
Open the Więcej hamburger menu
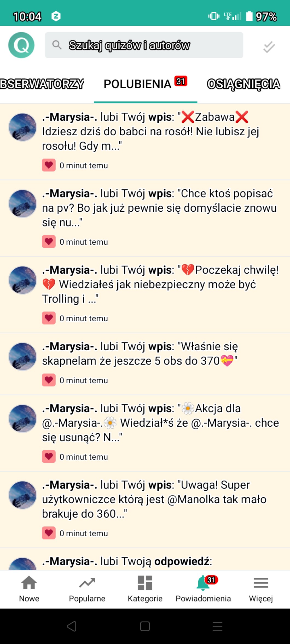[x=261, y=589]
